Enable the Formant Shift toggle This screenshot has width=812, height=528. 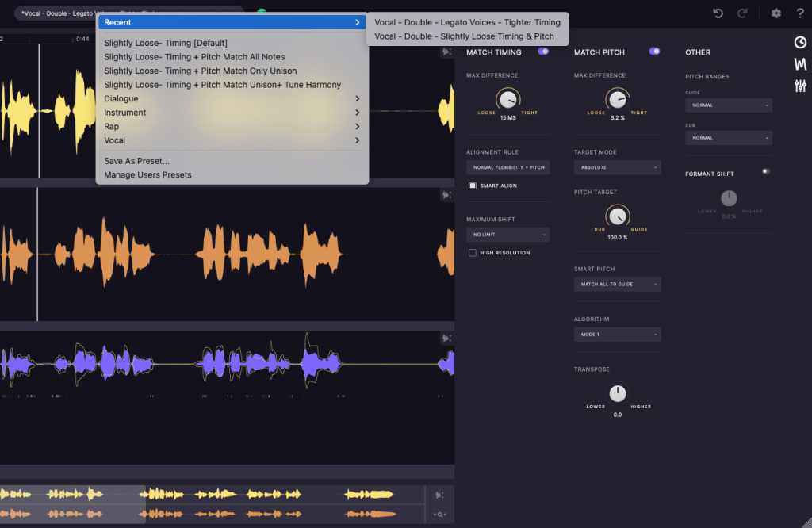coord(765,171)
